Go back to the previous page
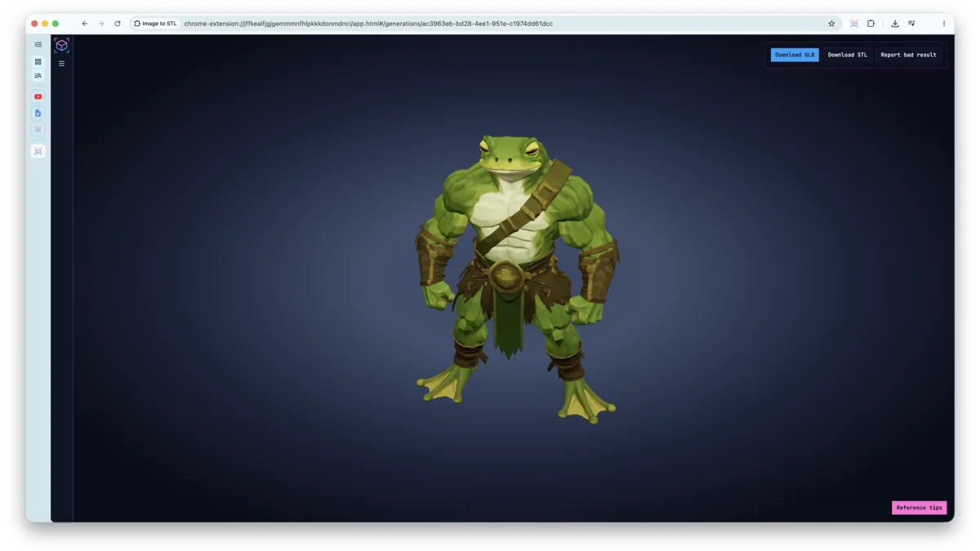The image size is (980, 551). 85,24
